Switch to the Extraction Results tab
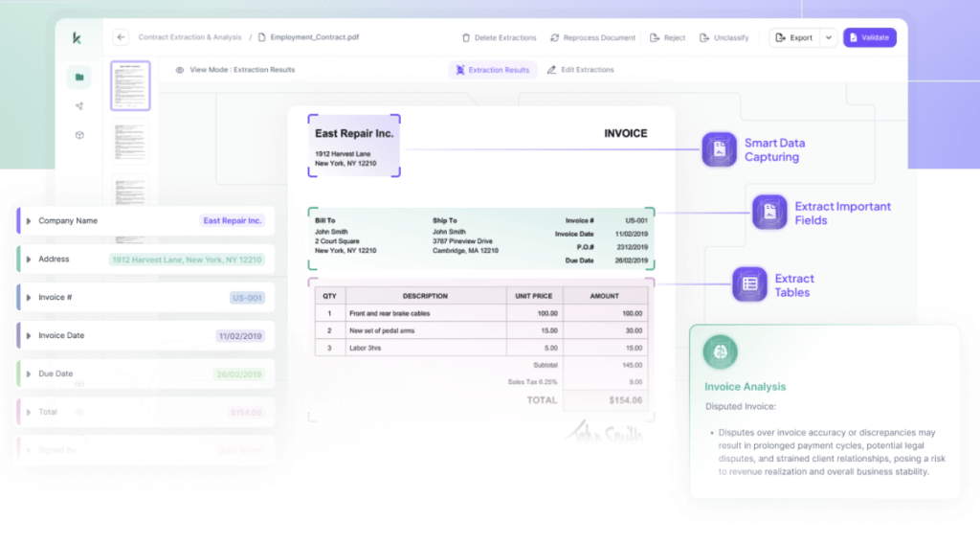The height and width of the screenshot is (543, 980). (493, 70)
